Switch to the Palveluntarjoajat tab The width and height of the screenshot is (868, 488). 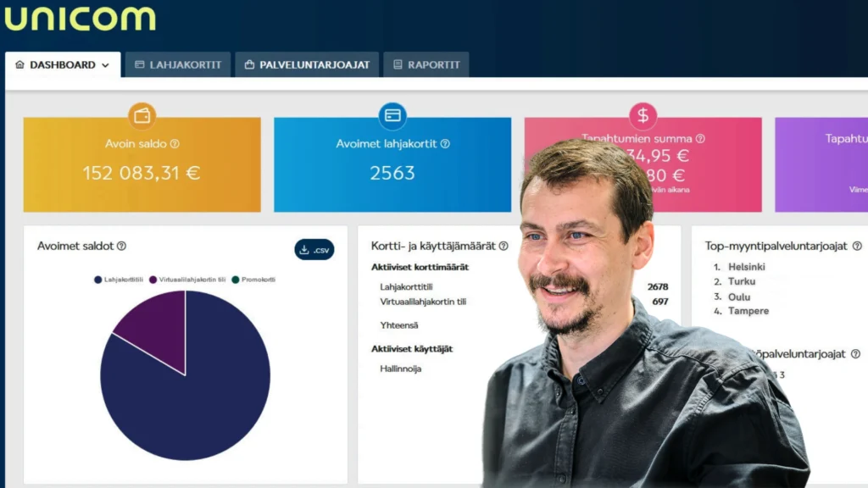307,65
